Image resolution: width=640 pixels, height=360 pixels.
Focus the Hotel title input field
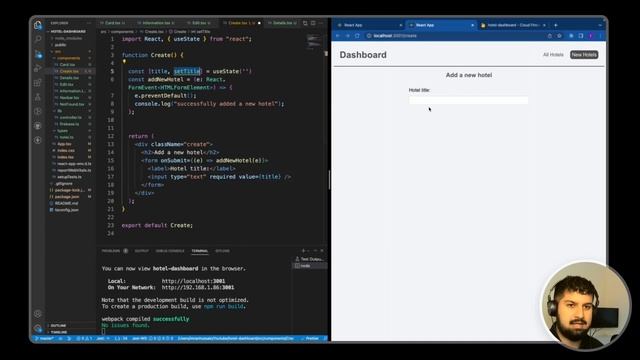coord(468,100)
